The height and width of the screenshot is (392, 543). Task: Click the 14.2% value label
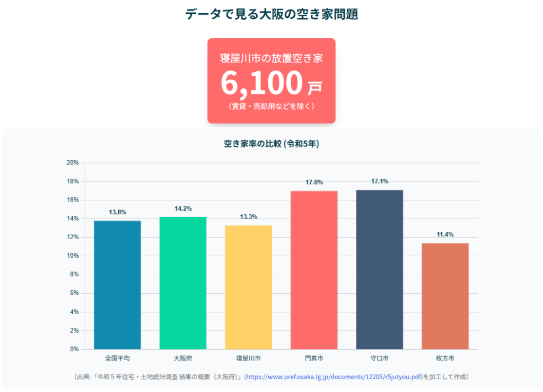[x=183, y=208]
